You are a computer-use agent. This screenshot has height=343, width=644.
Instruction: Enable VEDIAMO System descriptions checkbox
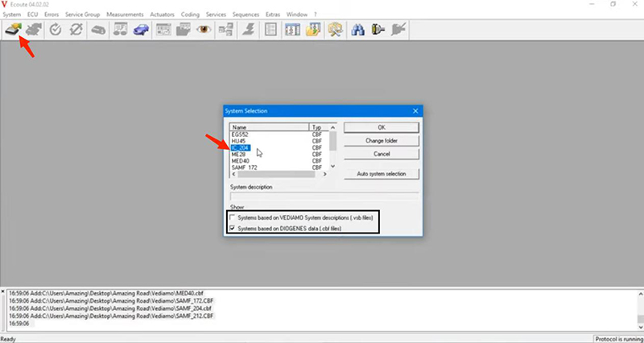coord(233,217)
